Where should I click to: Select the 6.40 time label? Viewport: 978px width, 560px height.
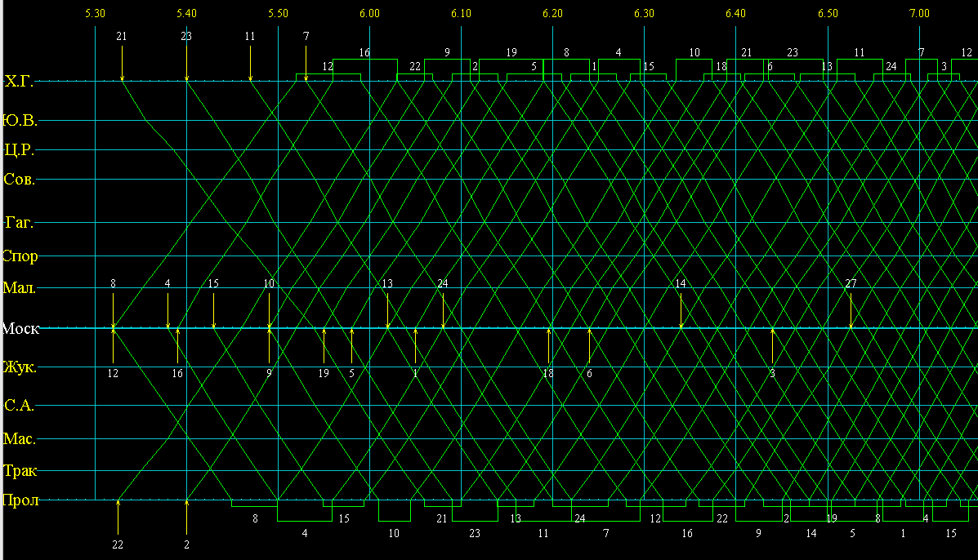(x=735, y=13)
